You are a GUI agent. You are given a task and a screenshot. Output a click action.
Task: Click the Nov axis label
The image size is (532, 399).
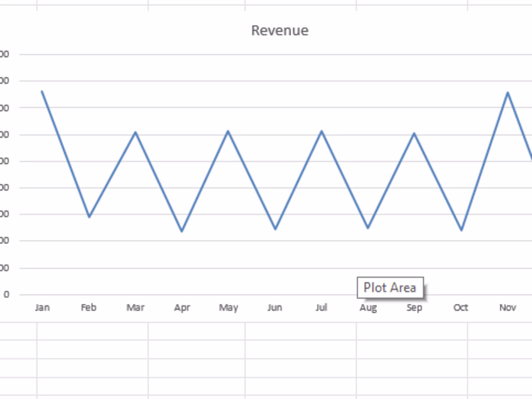coord(508,307)
